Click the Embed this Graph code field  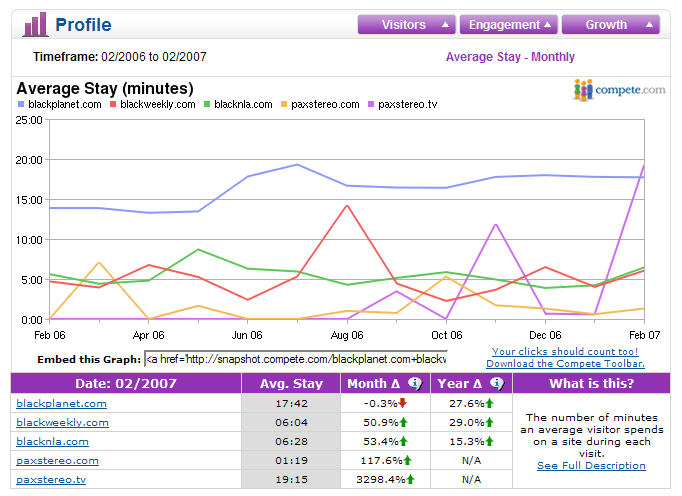(x=296, y=359)
